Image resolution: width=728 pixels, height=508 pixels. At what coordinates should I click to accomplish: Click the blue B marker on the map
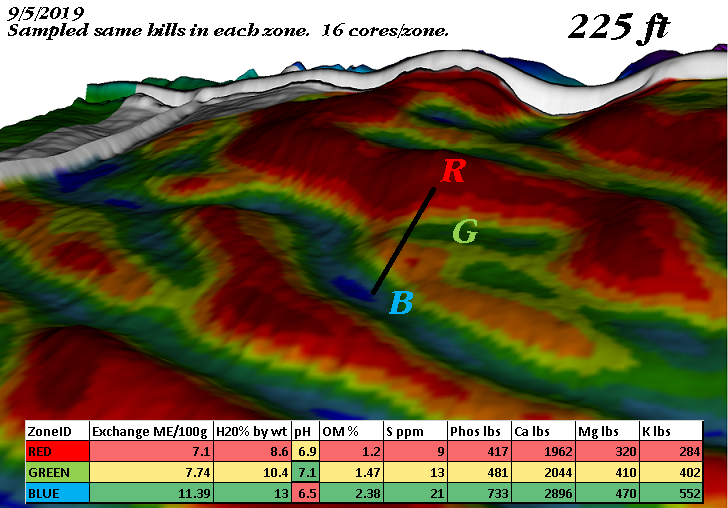click(402, 302)
